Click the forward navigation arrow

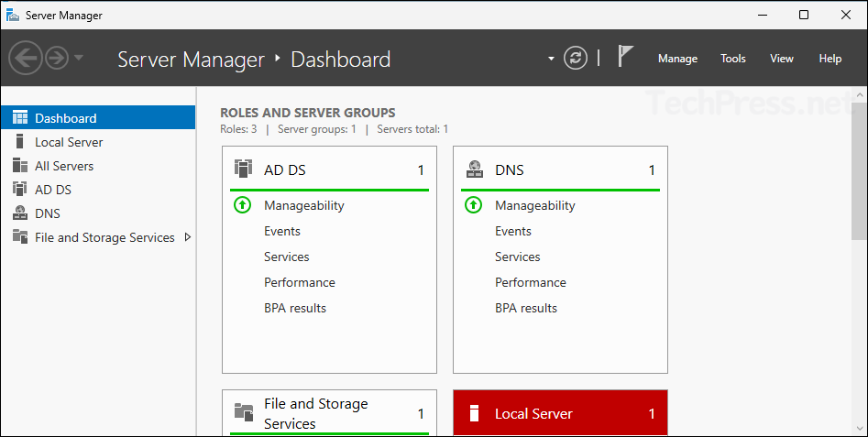tap(57, 58)
